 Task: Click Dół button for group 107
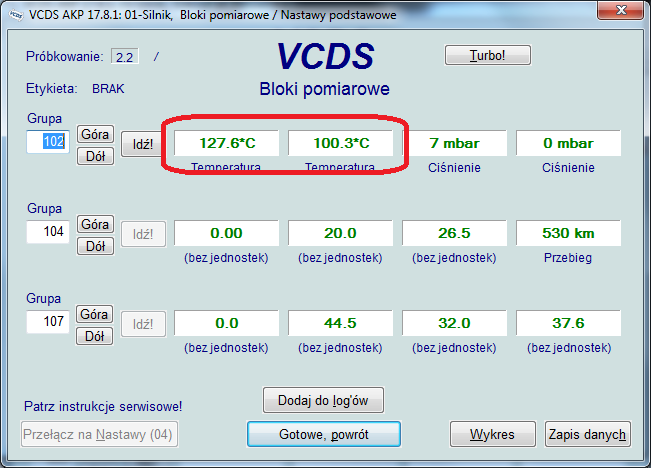tap(94, 336)
